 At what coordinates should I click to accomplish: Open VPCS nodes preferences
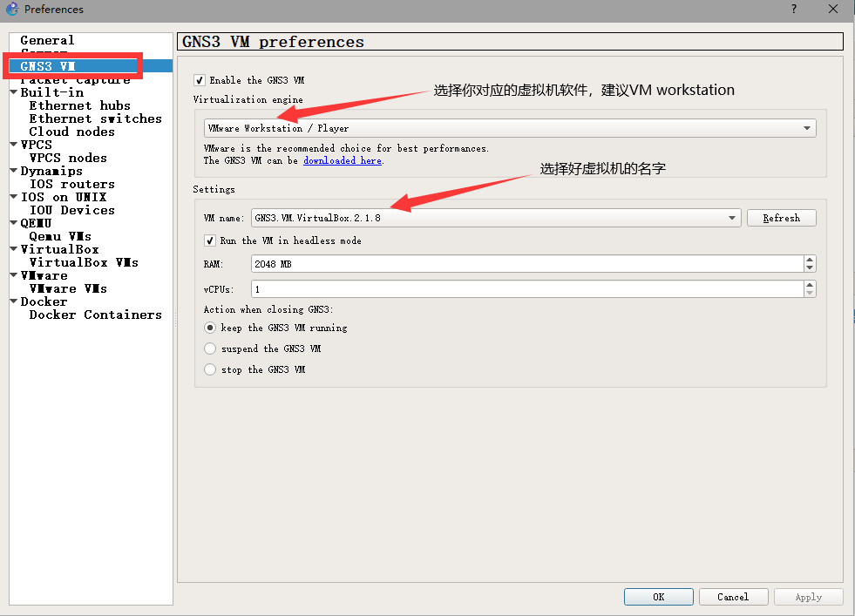pos(68,158)
